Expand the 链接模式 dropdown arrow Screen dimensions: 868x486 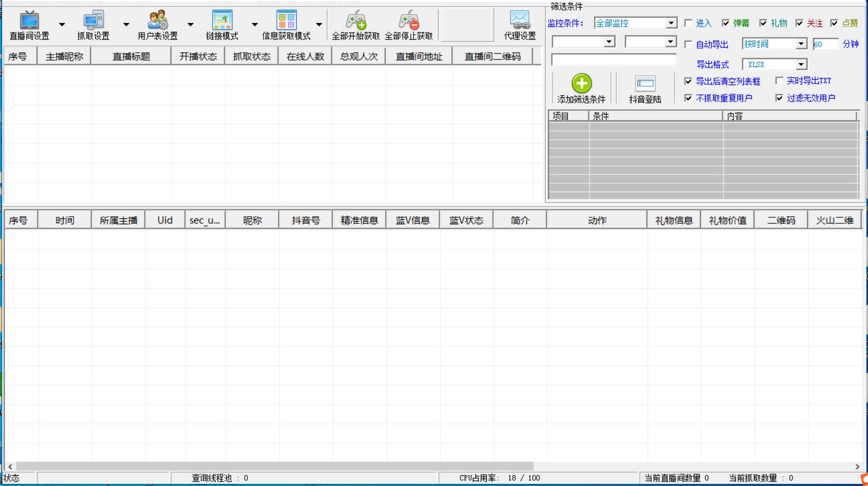click(254, 25)
